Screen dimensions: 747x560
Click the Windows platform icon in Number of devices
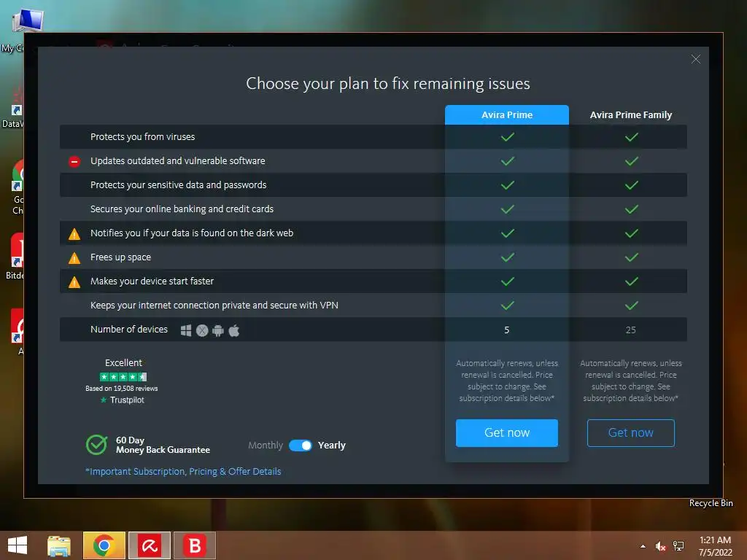186,330
